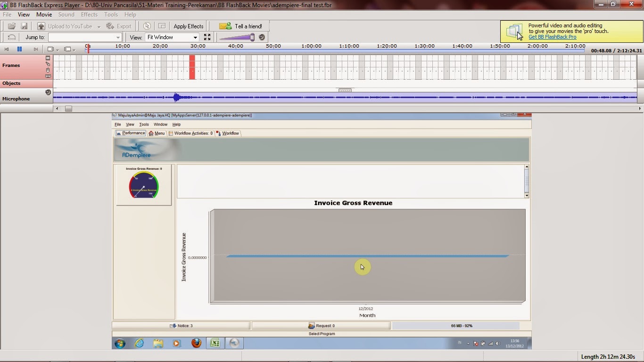
Task: Click the speaker icon beside the volume slider
Action: [262, 37]
